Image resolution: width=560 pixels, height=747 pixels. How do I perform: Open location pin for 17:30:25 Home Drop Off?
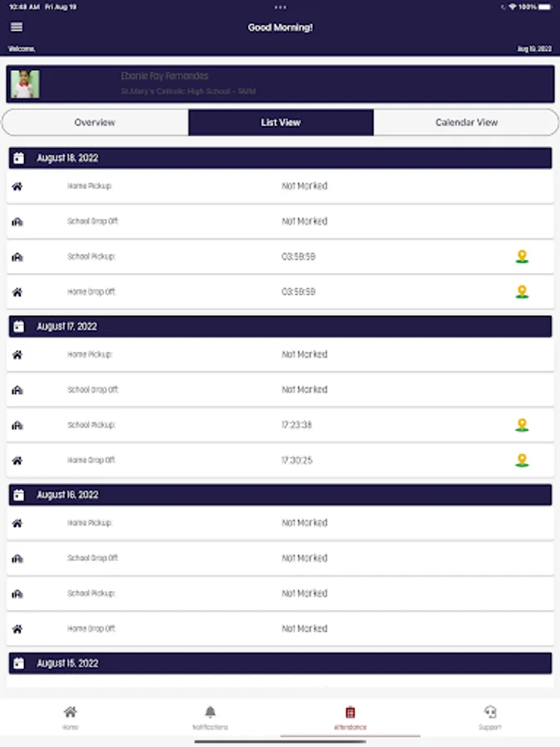coord(522,460)
